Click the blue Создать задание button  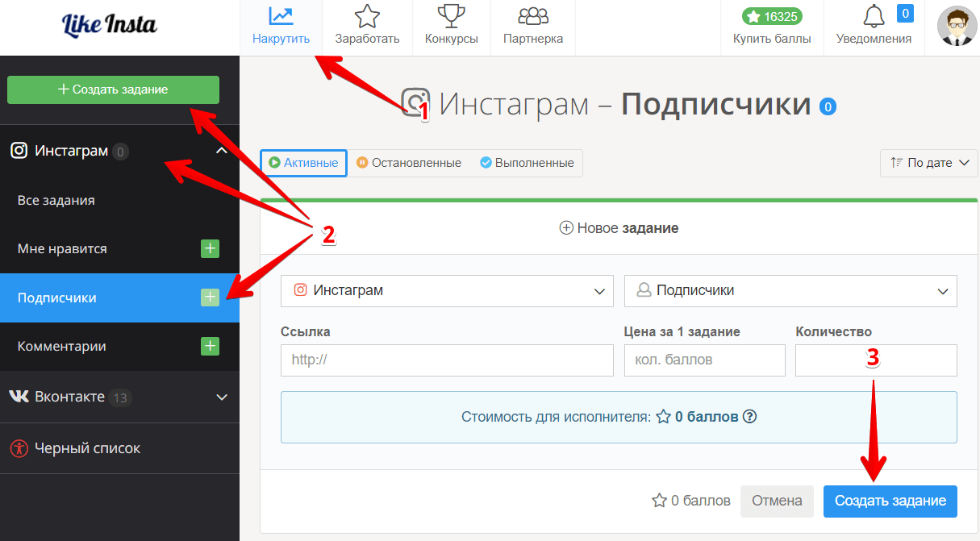point(890,501)
